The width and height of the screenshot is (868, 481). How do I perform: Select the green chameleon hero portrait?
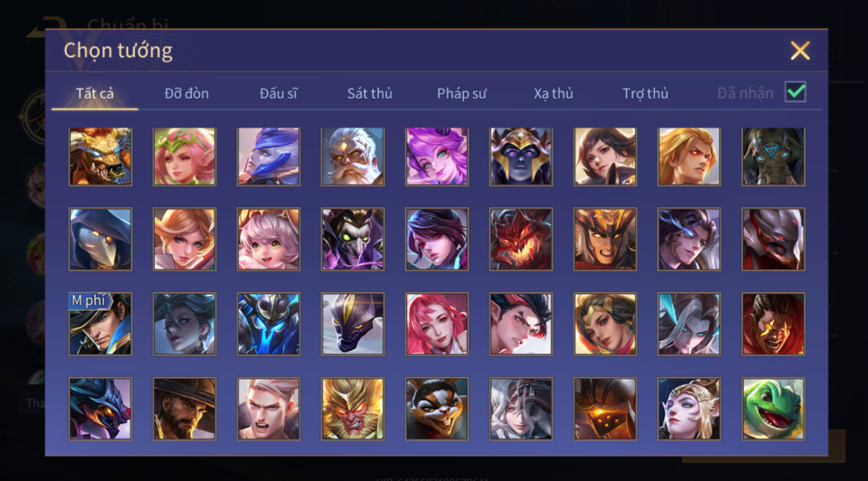click(x=773, y=409)
